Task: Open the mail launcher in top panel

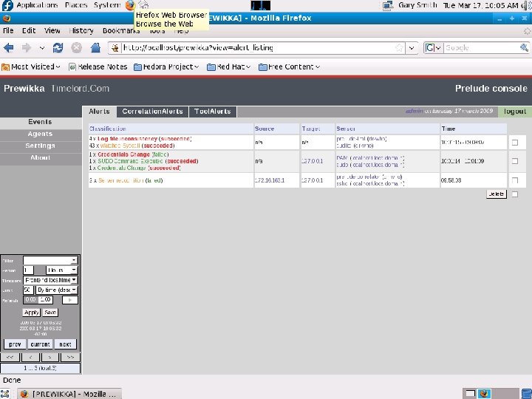Action: 144,4
